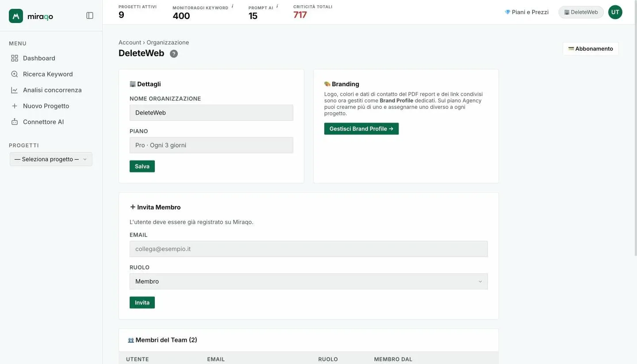The width and height of the screenshot is (637, 364).
Task: Click the DeleteWeb organization pill button
Action: click(581, 12)
